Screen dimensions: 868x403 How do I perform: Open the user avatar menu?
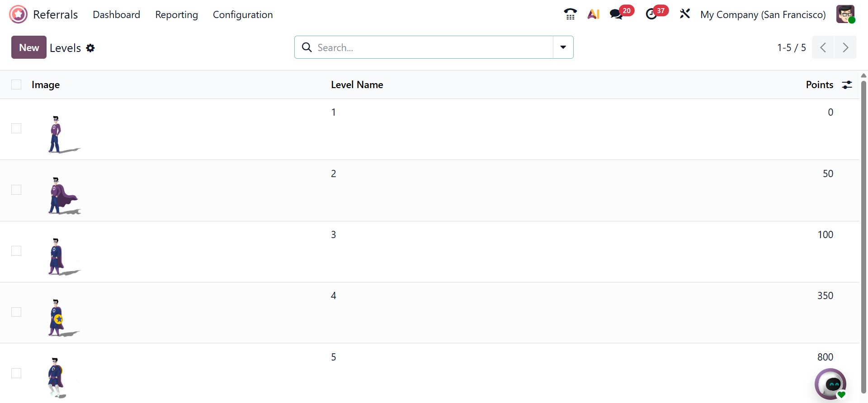coord(845,14)
